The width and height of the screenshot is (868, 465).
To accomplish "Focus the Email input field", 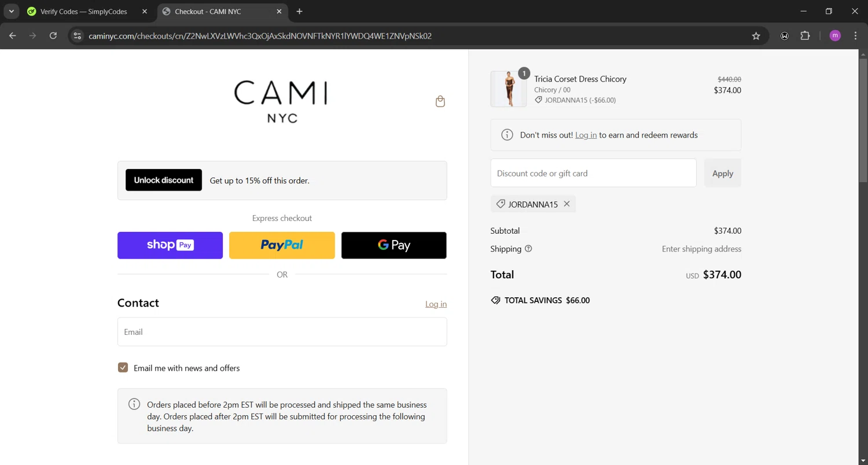I will point(282,332).
